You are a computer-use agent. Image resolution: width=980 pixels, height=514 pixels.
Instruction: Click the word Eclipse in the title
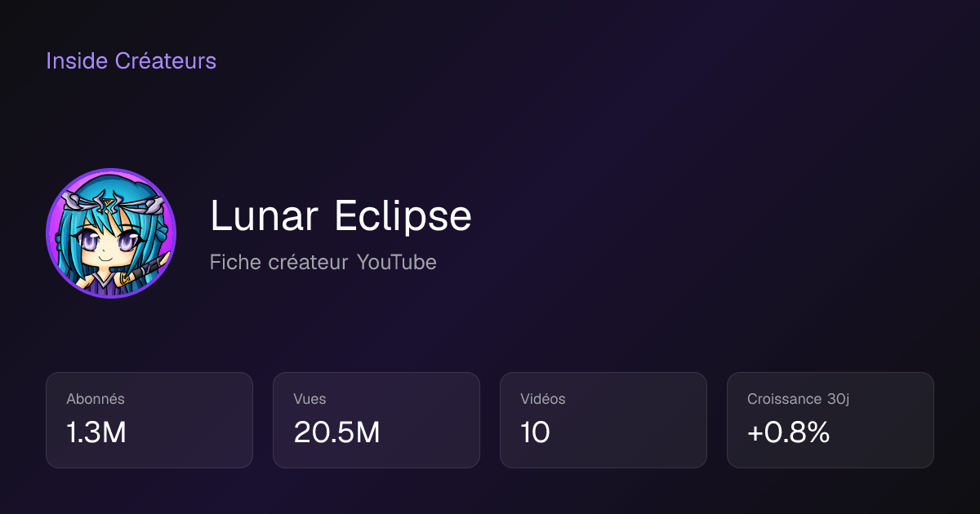[403, 218]
